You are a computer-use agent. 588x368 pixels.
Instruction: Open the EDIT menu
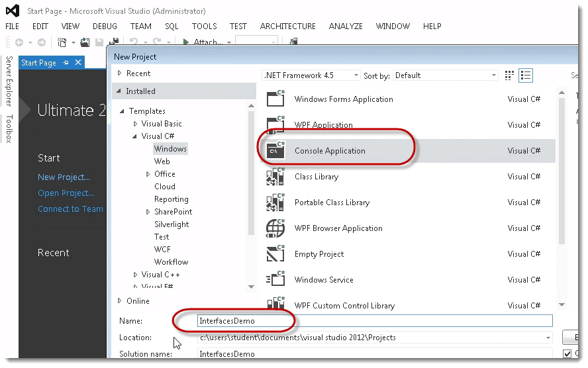(x=40, y=26)
